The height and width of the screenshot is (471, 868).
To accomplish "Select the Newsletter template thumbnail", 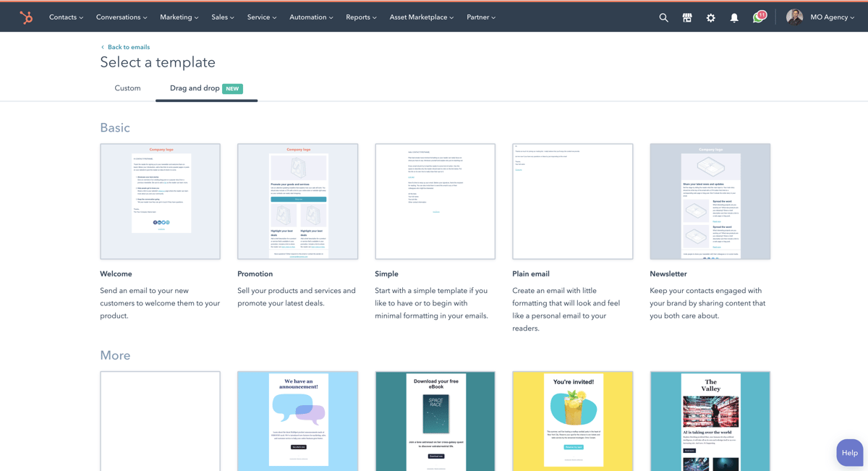I will tap(710, 201).
